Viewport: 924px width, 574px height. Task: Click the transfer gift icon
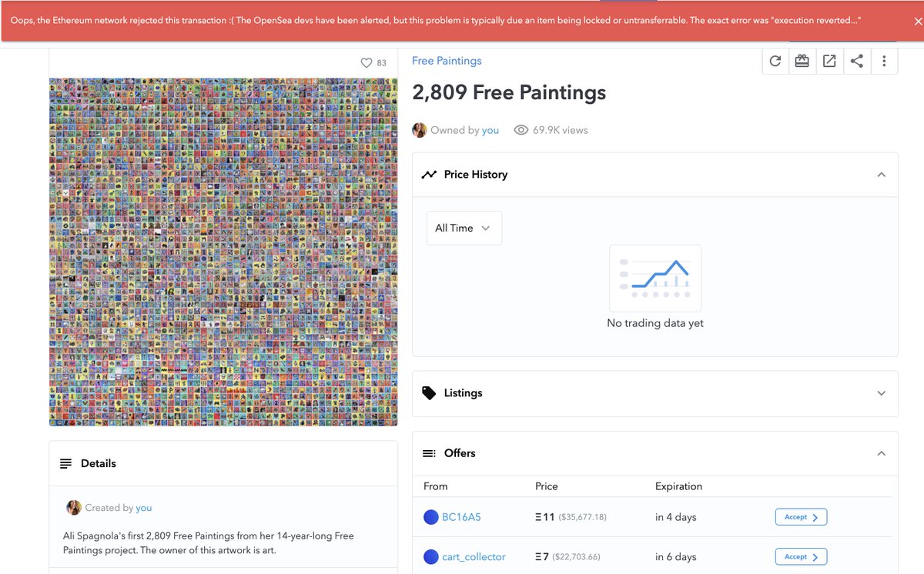tap(802, 62)
